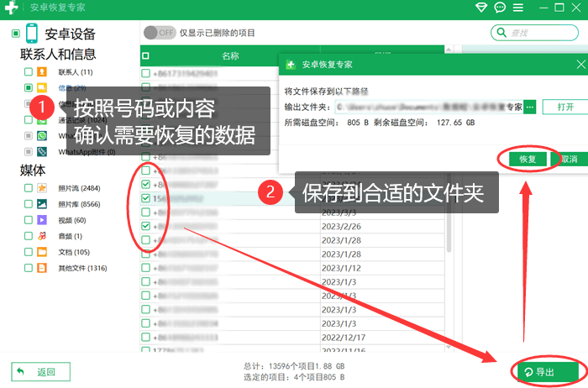Select the 照片库 (8566) category
Screen dimensions: 588x388
tap(79, 204)
